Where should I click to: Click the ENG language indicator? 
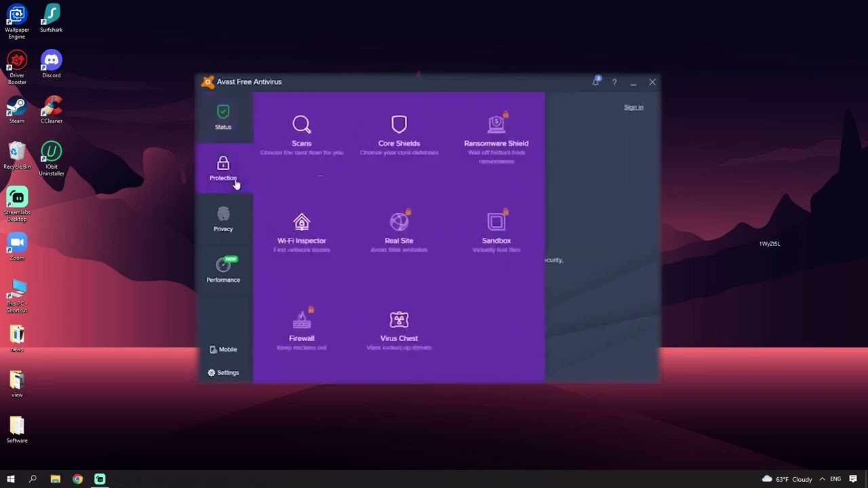pyautogui.click(x=835, y=479)
